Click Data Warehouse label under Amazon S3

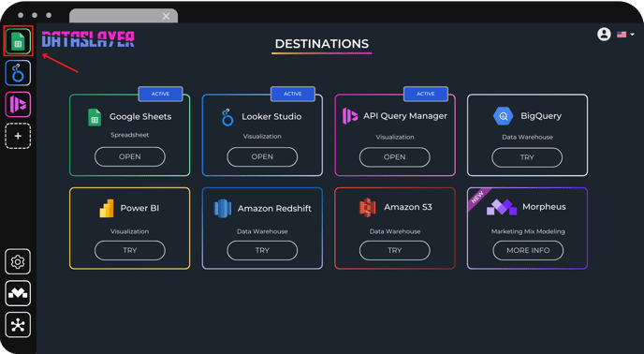coord(395,231)
